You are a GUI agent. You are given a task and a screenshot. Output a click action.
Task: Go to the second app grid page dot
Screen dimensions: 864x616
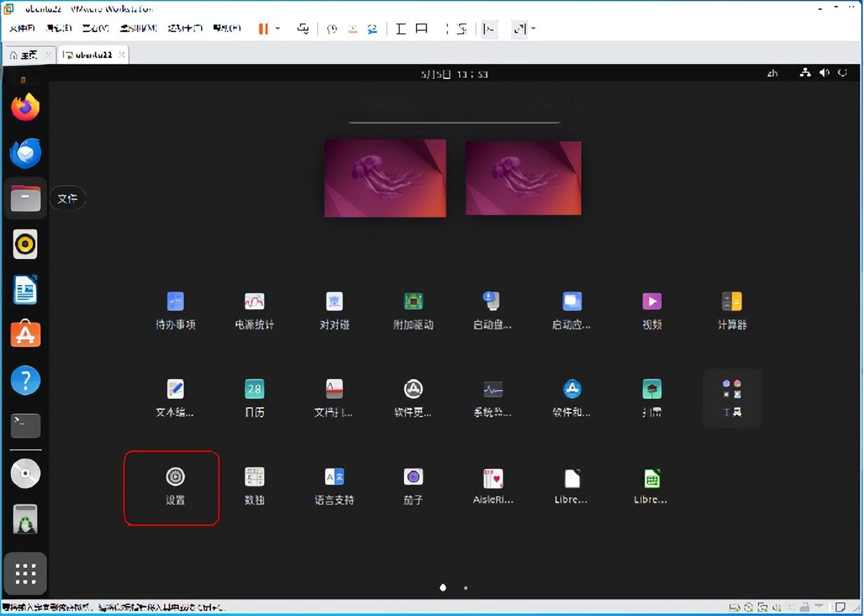coord(465,588)
